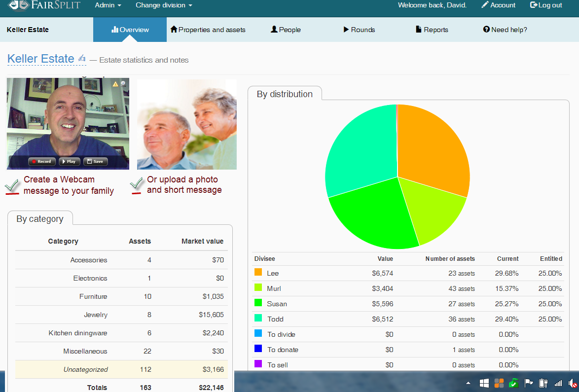
Task: Open the Need help? tab
Action: click(x=505, y=30)
